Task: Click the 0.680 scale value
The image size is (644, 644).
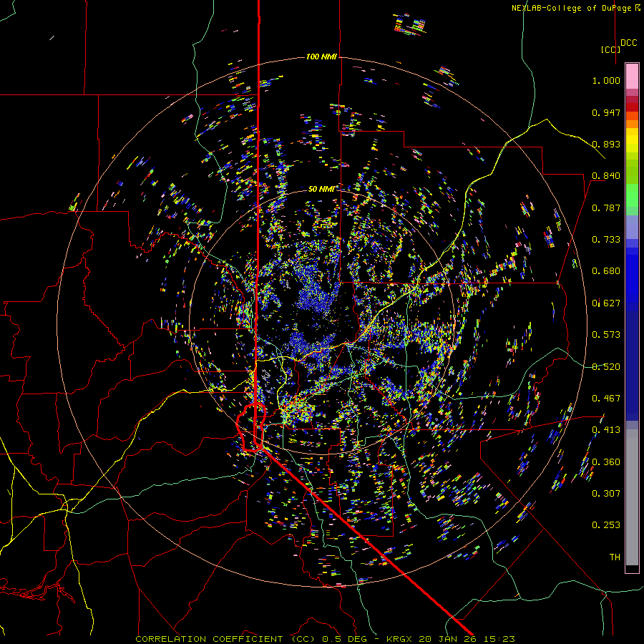Action: tap(606, 271)
